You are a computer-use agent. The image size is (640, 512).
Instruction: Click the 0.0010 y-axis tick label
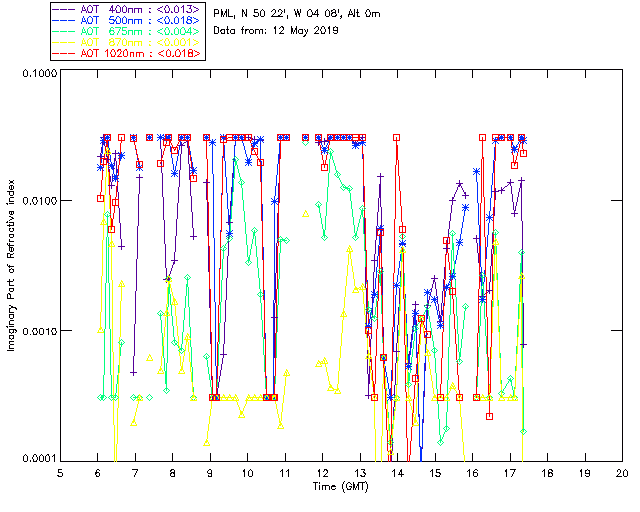(40, 330)
